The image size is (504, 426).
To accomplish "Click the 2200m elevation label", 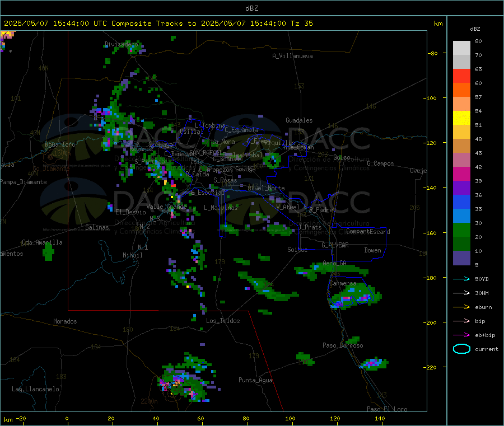I will coord(149,401).
